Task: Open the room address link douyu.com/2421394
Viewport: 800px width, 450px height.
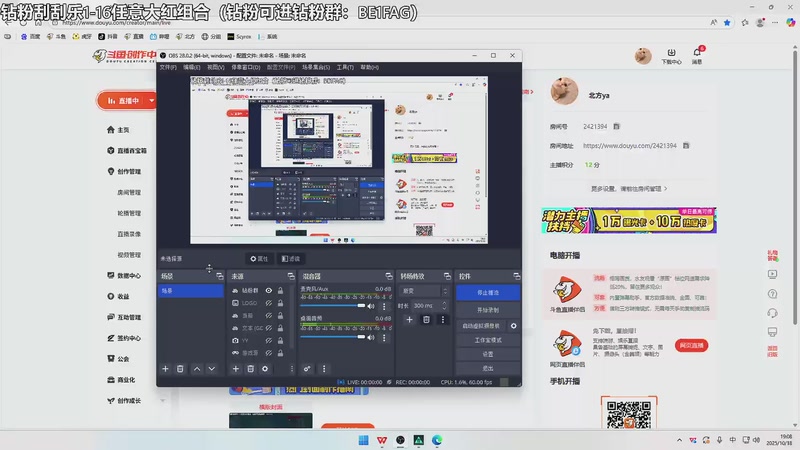Action: tap(630, 145)
